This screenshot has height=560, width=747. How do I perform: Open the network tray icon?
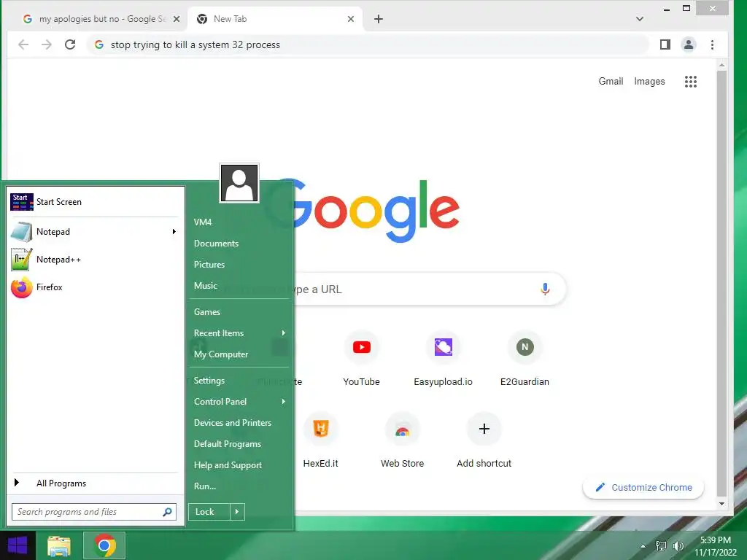click(661, 546)
